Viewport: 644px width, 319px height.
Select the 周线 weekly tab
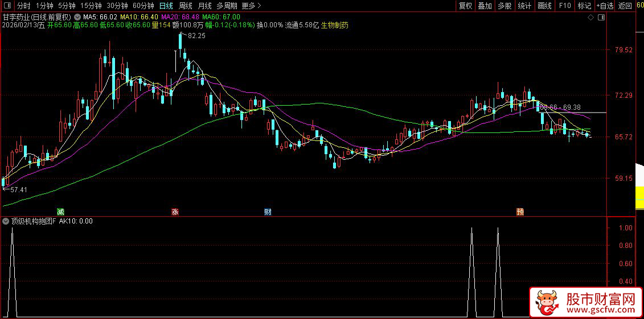[x=185, y=6]
